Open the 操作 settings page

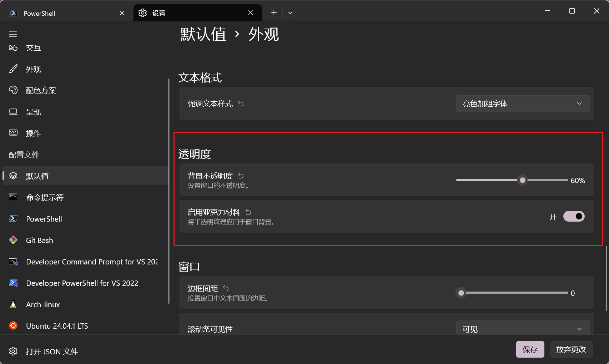pos(34,133)
